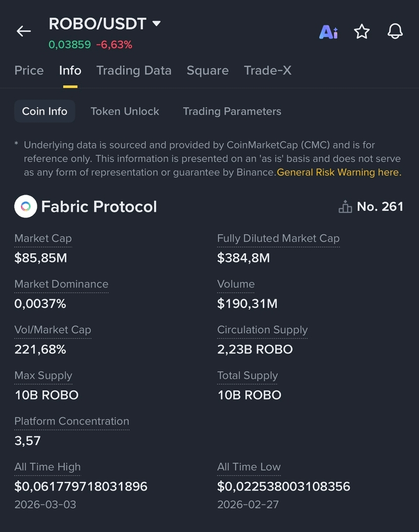Select the Coin Info sub-tab
Viewport: 419px width, 532px height.
pos(45,111)
